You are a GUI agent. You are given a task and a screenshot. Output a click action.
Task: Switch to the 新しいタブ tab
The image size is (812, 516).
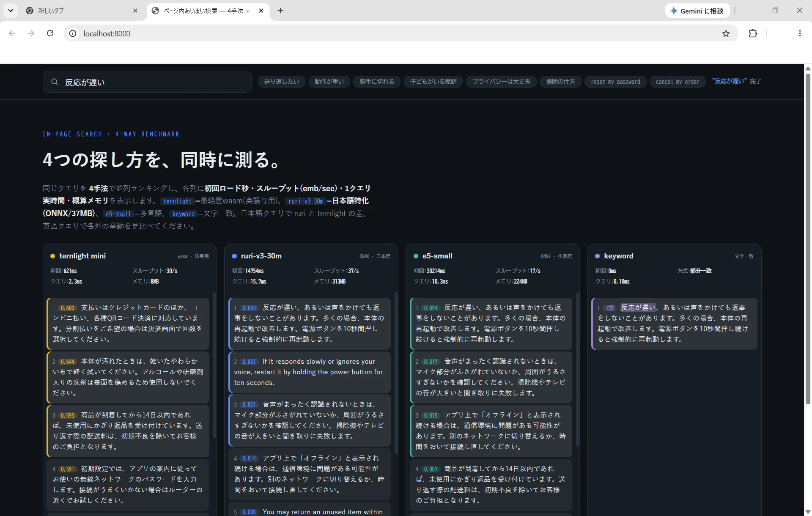pos(80,11)
